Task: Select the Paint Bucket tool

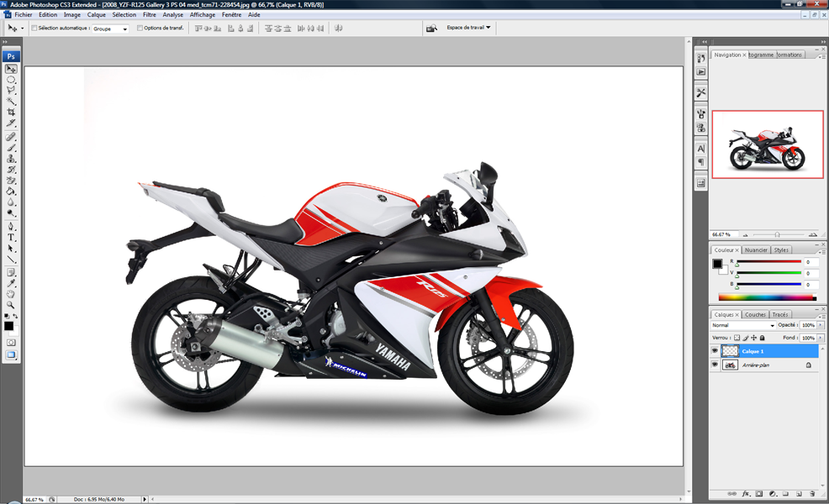Action: [x=11, y=192]
